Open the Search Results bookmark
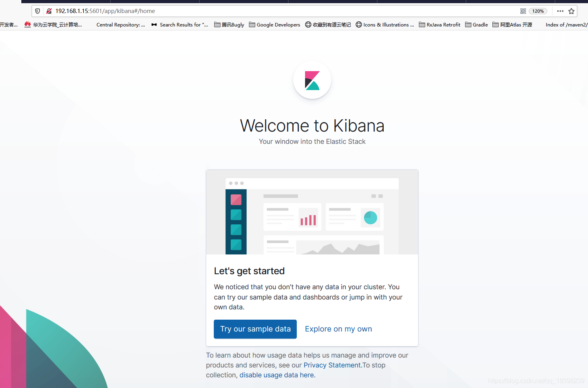Screen dimensions: 588x388 (x=180, y=24)
